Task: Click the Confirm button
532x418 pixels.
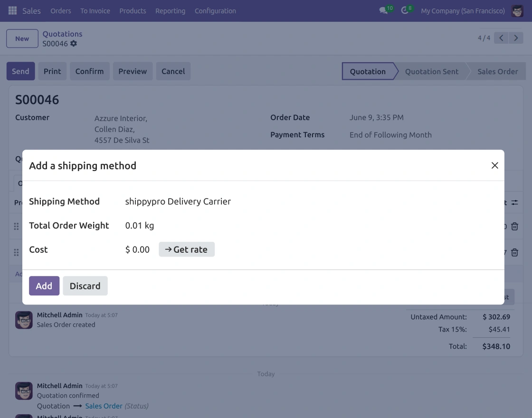Action: pos(90,71)
